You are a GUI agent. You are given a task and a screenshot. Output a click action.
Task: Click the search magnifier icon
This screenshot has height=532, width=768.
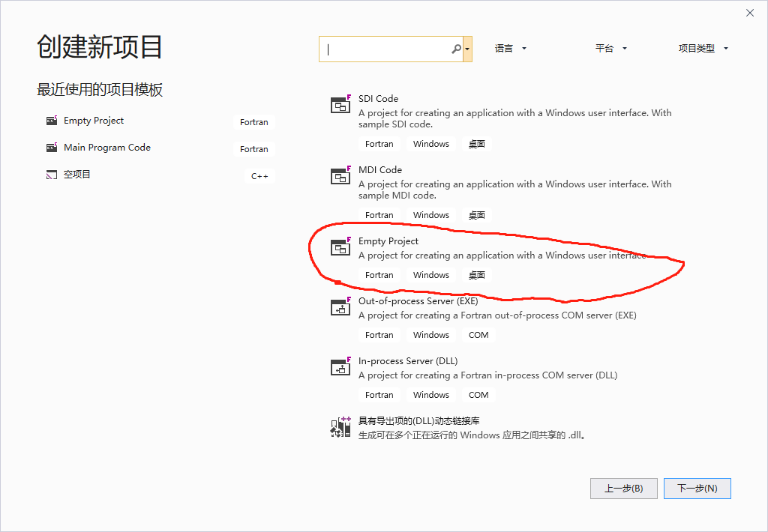click(x=457, y=48)
